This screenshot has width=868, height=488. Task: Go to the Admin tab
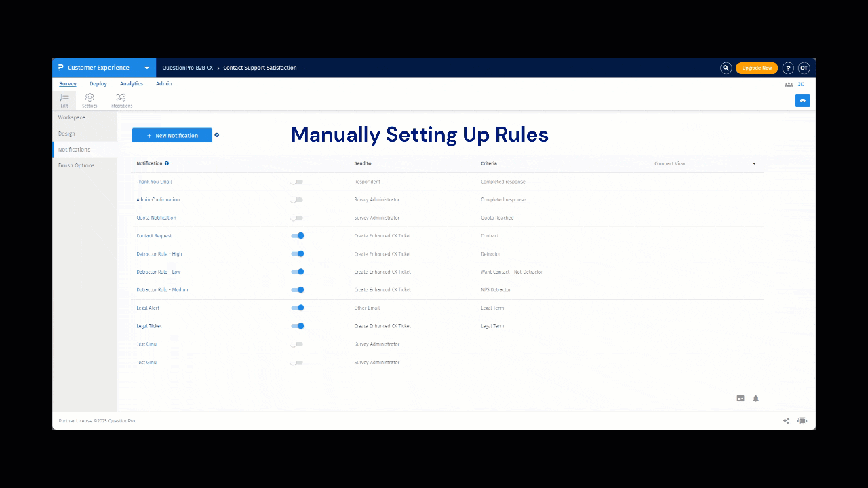pos(164,84)
